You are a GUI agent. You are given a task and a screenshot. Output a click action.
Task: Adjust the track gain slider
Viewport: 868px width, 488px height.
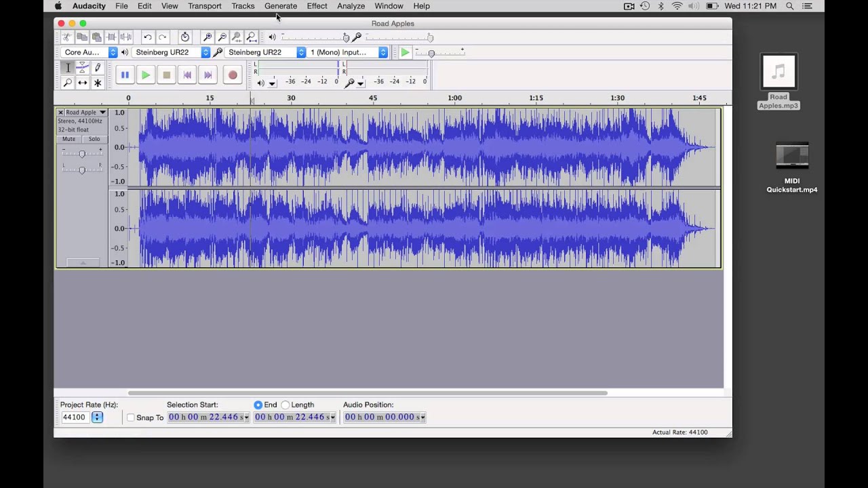82,154
